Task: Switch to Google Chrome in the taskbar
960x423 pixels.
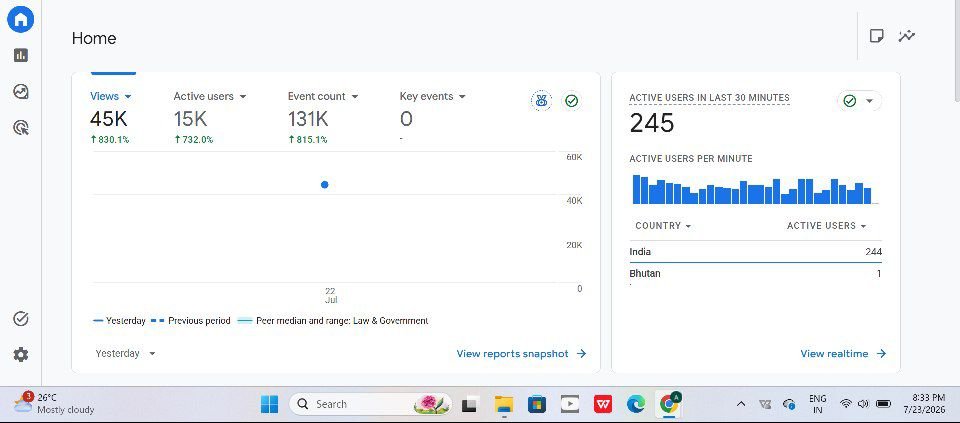Action: click(x=670, y=403)
